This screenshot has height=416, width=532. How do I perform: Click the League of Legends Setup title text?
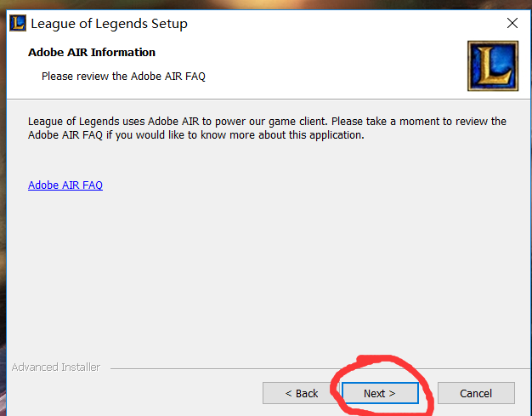click(x=109, y=24)
